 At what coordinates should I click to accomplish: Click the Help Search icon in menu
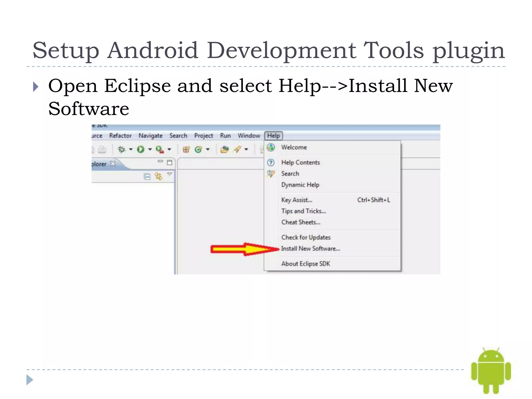click(x=271, y=174)
